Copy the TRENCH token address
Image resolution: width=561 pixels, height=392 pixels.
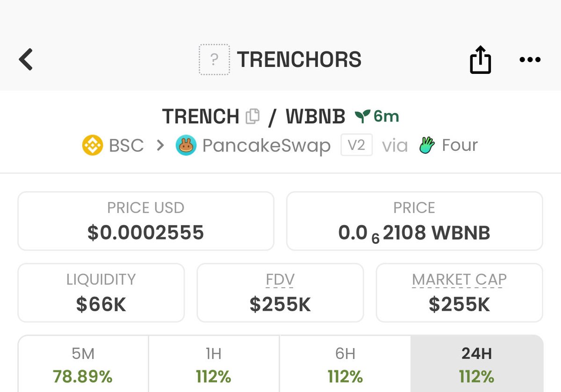252,116
